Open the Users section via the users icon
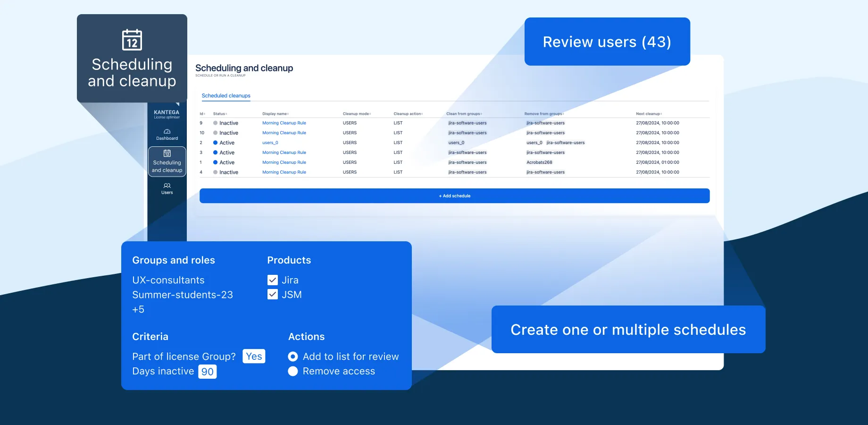Viewport: 868px width, 425px height. 167,186
